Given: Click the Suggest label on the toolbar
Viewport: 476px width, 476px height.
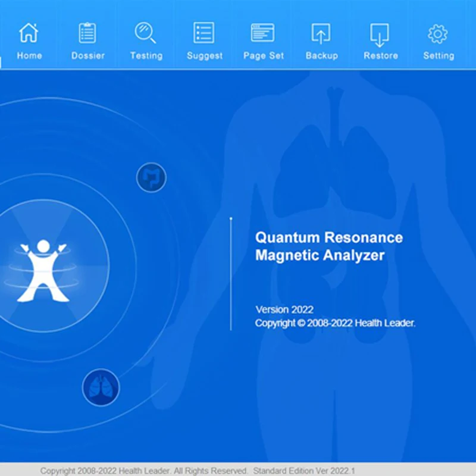Looking at the screenshot, I should [204, 55].
